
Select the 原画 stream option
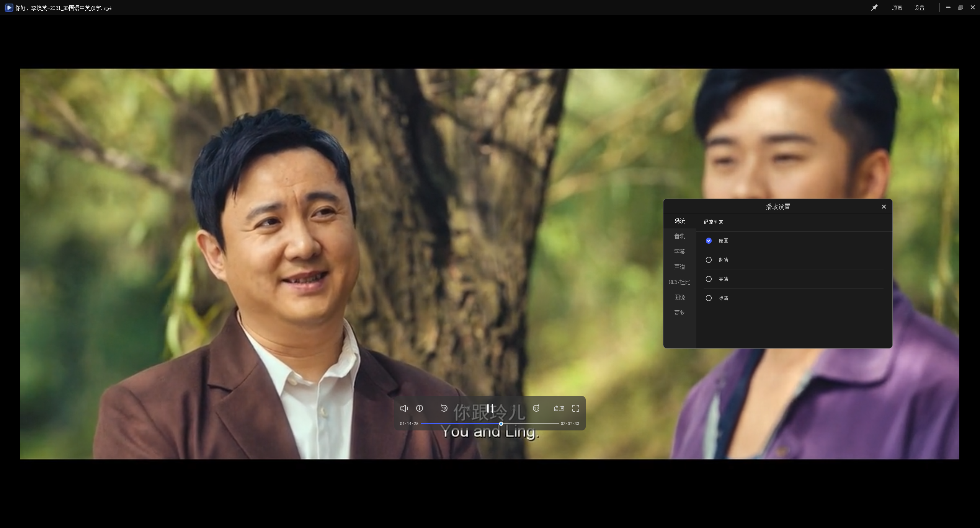point(709,241)
